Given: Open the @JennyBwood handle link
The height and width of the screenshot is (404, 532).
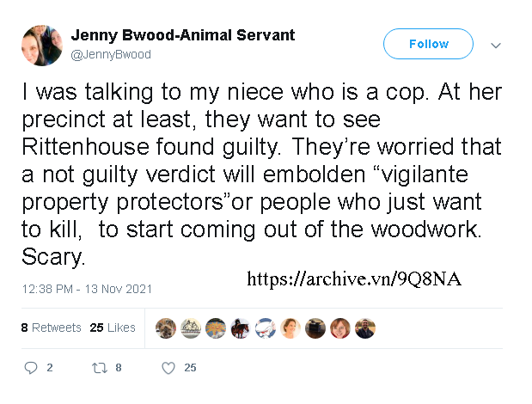Looking at the screenshot, I should coord(111,54).
